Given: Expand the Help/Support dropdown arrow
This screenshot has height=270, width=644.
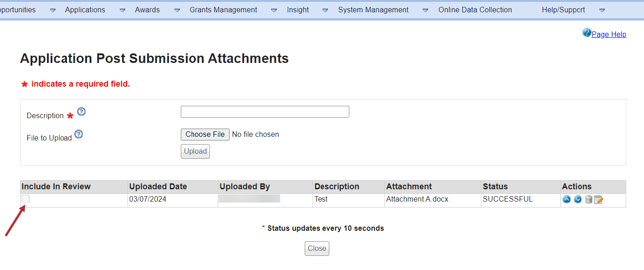Looking at the screenshot, I should (602, 10).
